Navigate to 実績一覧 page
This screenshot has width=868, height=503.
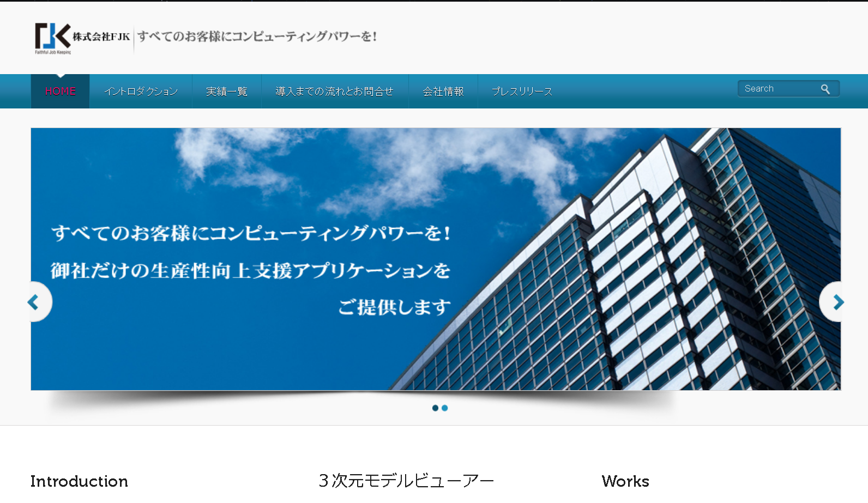coord(226,92)
